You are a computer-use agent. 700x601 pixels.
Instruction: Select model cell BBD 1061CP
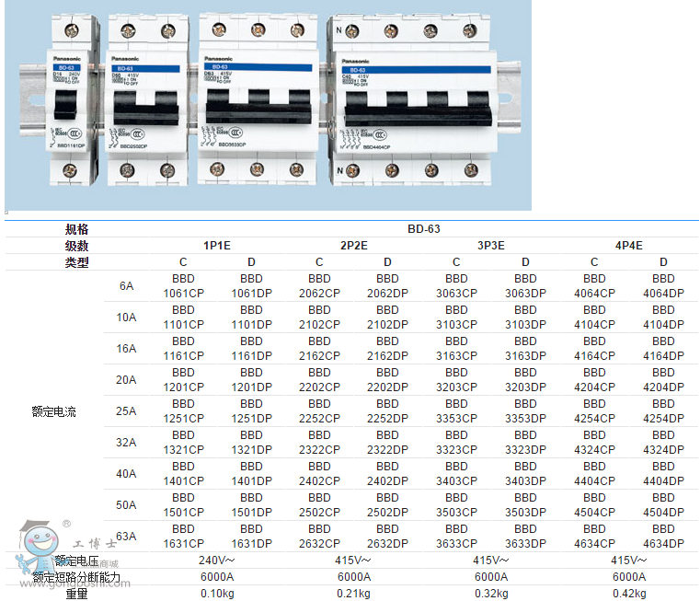tap(183, 286)
